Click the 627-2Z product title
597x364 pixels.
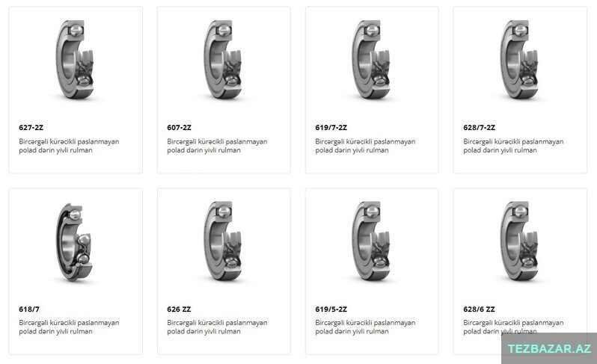point(31,127)
